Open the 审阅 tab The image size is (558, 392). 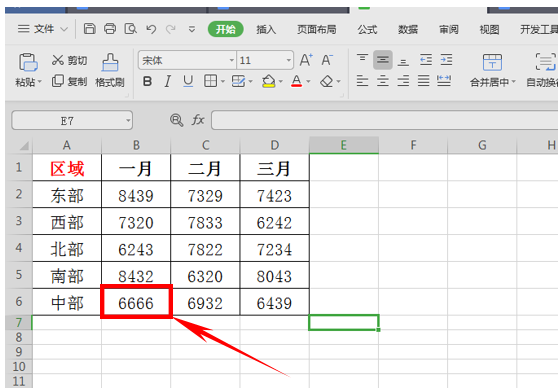pos(449,29)
